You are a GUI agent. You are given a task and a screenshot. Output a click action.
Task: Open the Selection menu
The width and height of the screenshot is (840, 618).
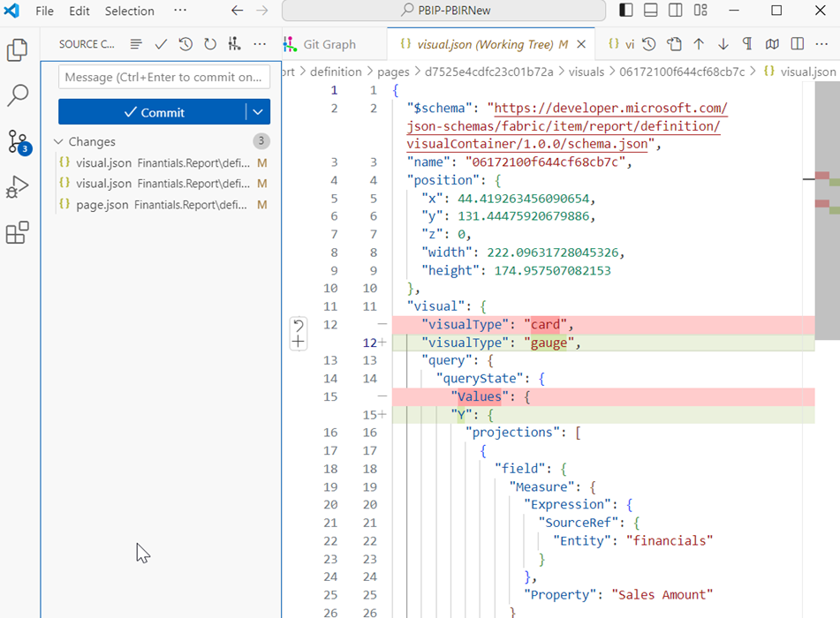[129, 11]
